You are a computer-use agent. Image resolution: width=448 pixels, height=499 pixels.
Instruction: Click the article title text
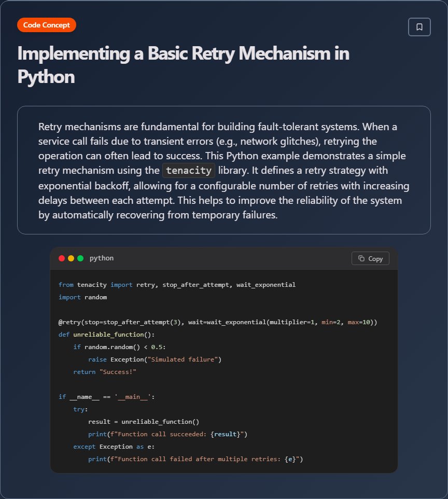coord(183,53)
